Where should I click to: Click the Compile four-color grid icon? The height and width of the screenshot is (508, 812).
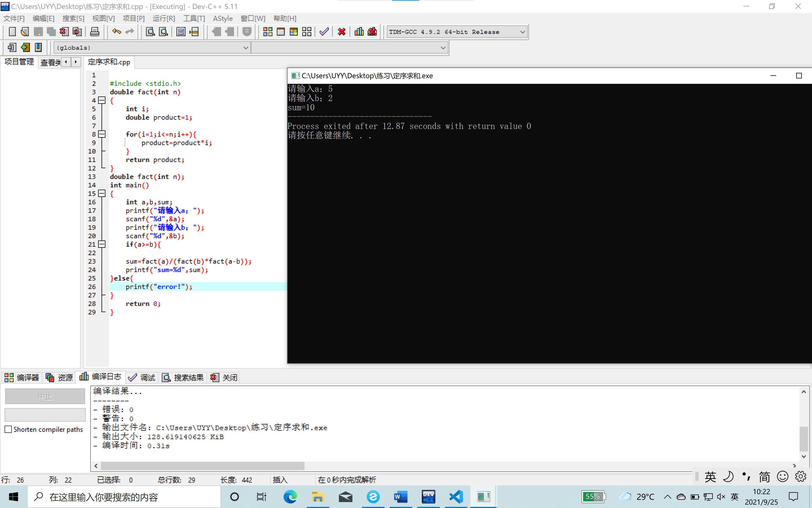point(268,32)
